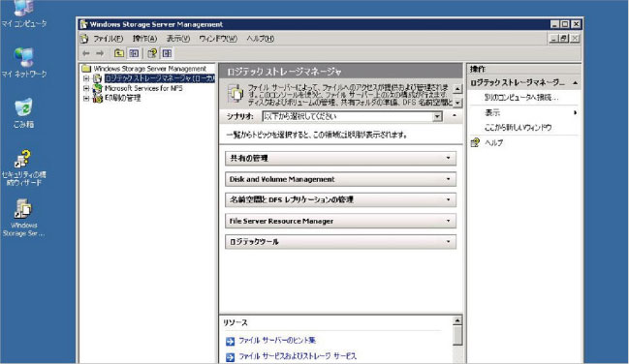
Task: Open the ヘルプ(H) menu
Action: click(x=261, y=39)
